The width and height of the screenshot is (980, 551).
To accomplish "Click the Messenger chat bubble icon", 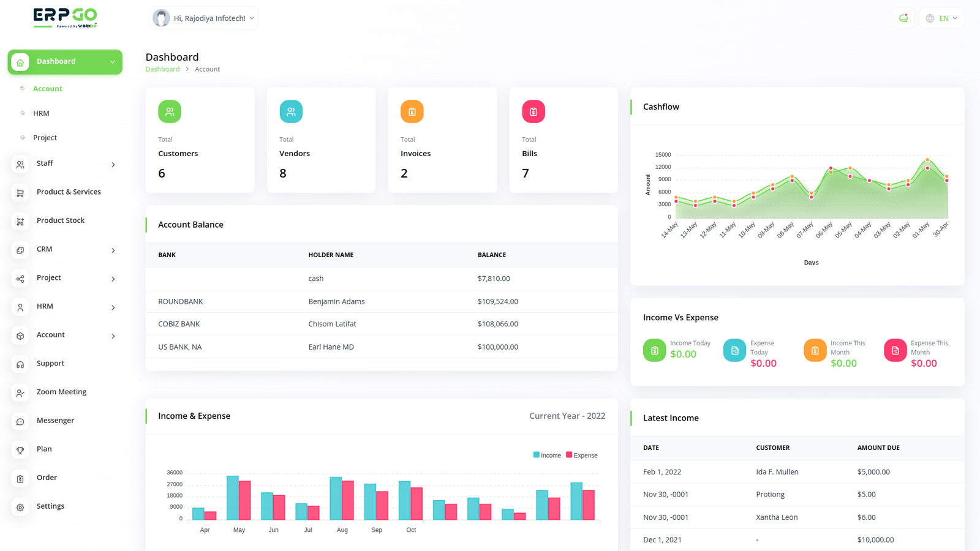I will pos(20,421).
